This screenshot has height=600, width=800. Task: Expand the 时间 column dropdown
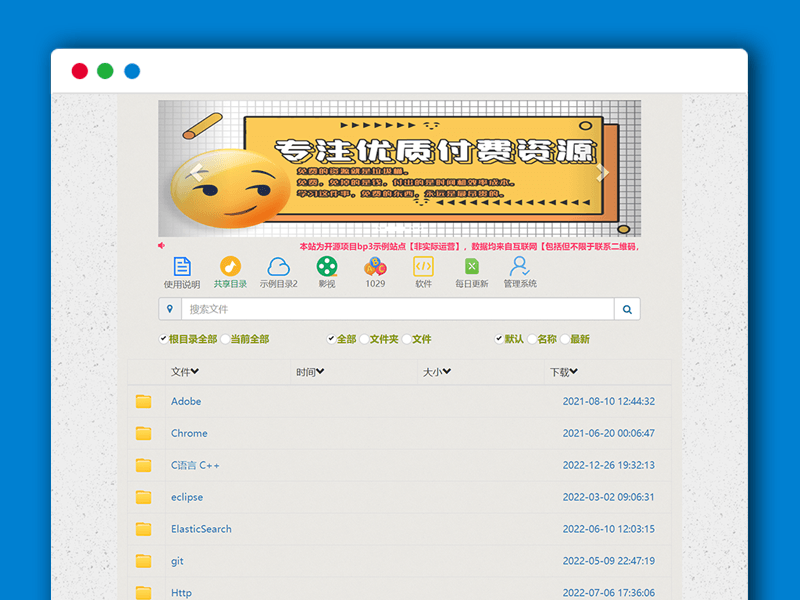click(310, 372)
